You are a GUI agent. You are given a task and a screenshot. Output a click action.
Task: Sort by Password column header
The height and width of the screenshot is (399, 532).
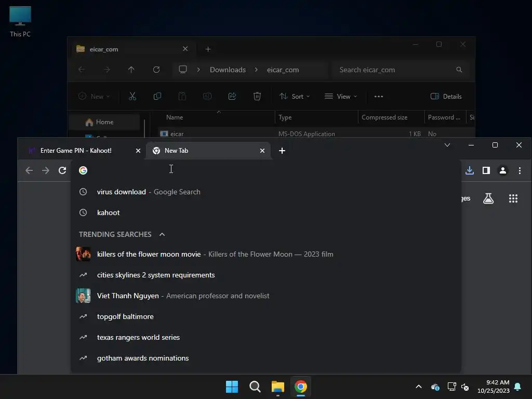pyautogui.click(x=444, y=117)
